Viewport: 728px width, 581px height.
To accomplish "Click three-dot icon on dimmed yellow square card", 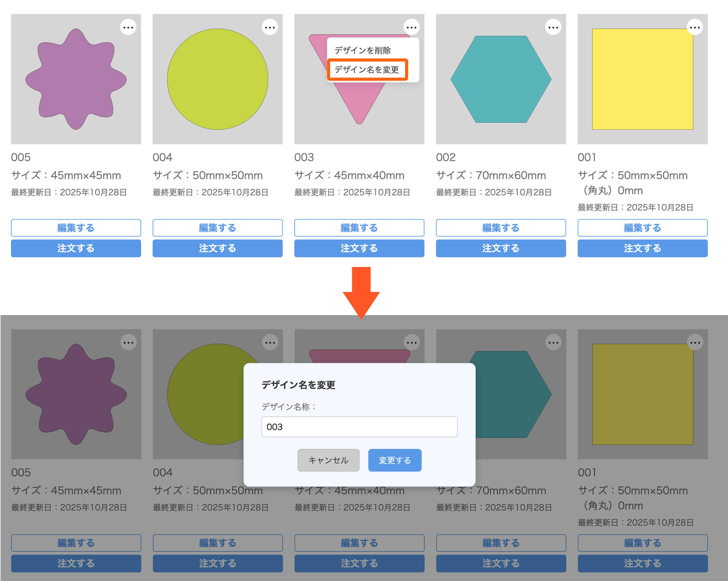I will click(695, 343).
